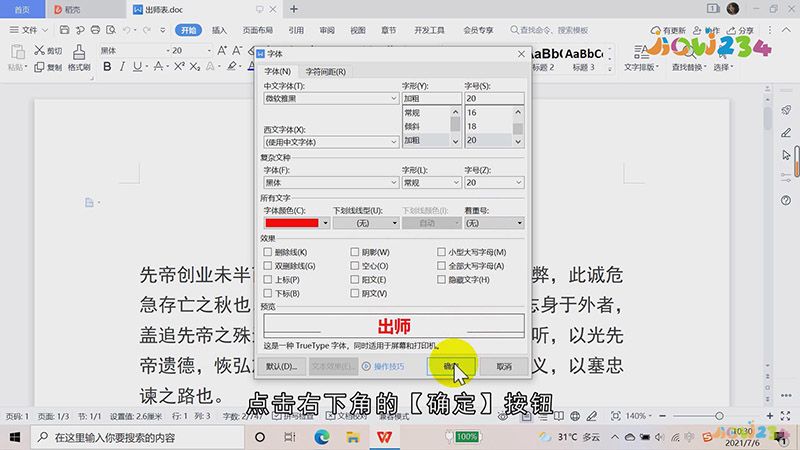Click the red font color swatch
Screen dimensions: 800x450
(292, 223)
